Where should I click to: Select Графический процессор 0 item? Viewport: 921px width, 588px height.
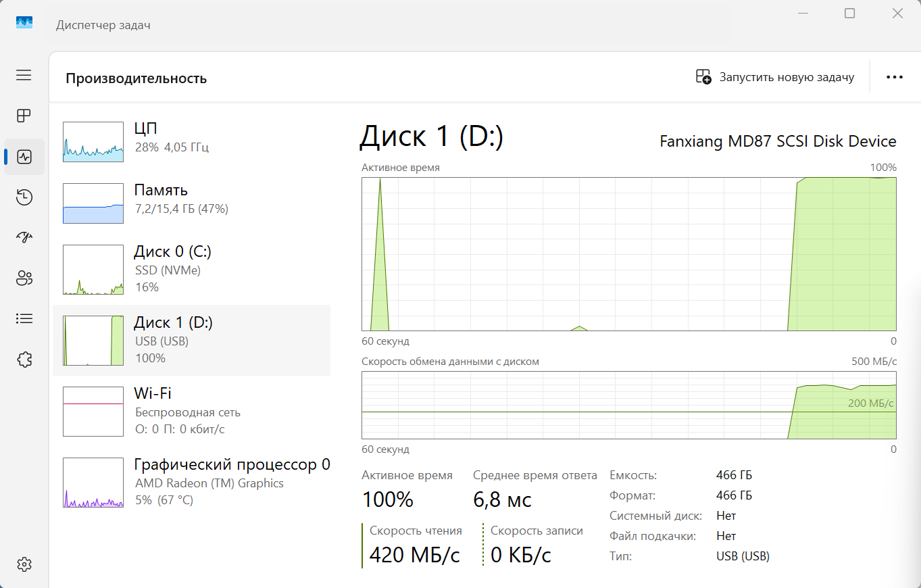191,483
